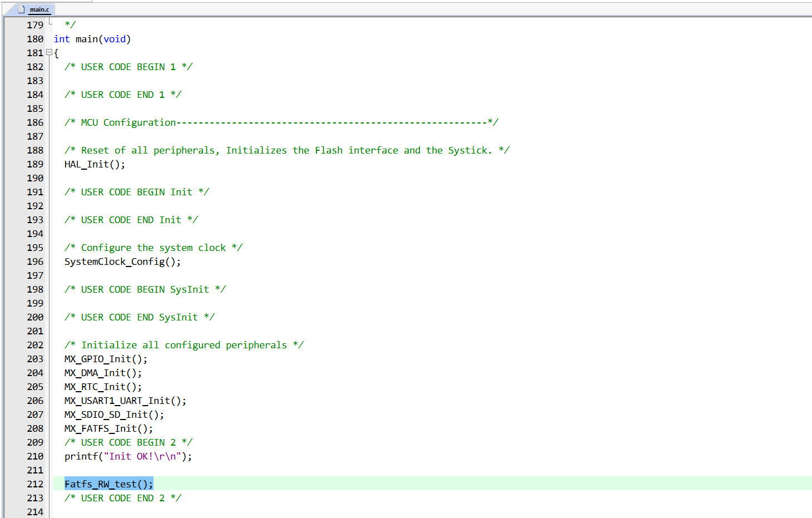Click the HAL_Init(); call
This screenshot has height=518, width=812.
point(95,164)
